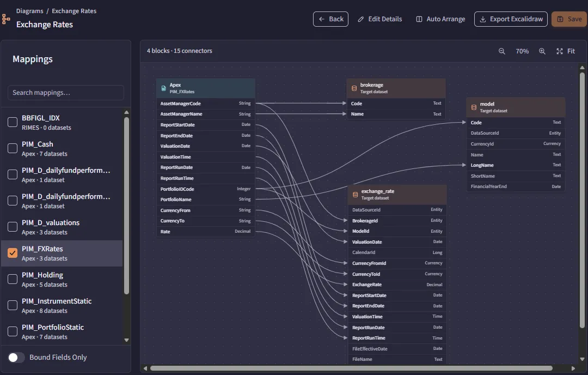Click the exchange_rate block header

(397, 195)
